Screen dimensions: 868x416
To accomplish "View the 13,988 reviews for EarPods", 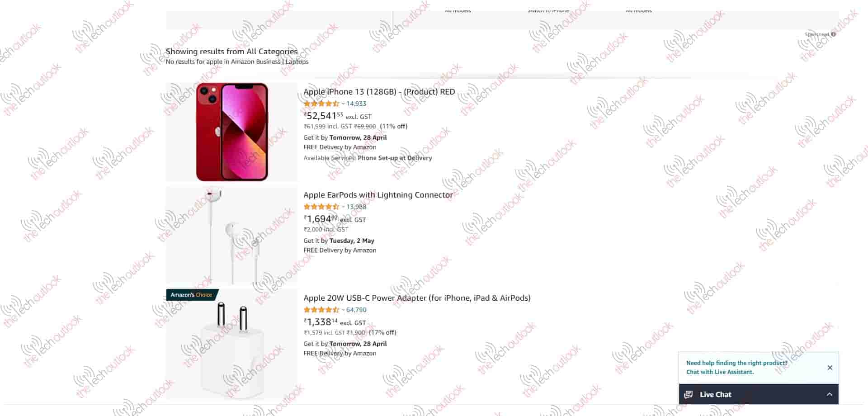I will pyautogui.click(x=356, y=207).
